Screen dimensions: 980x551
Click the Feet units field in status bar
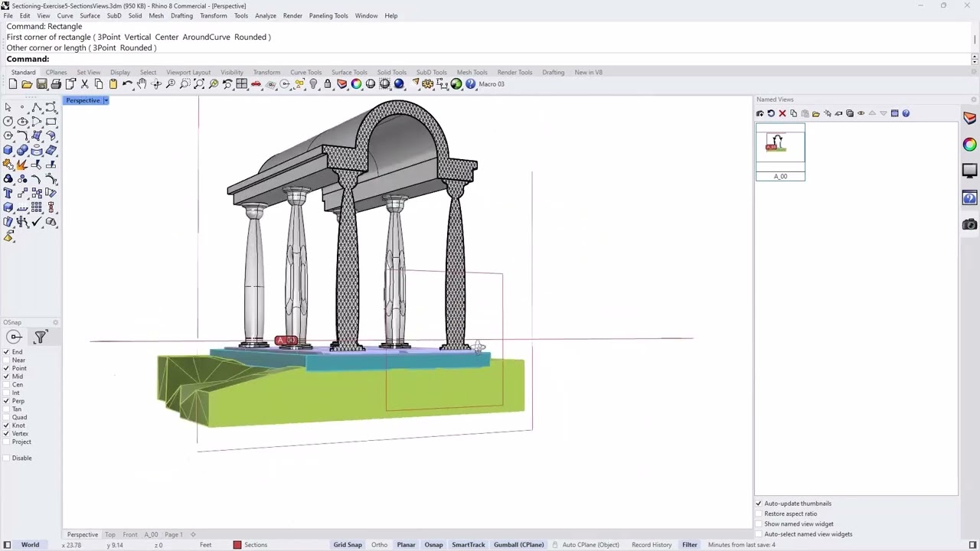tap(205, 545)
